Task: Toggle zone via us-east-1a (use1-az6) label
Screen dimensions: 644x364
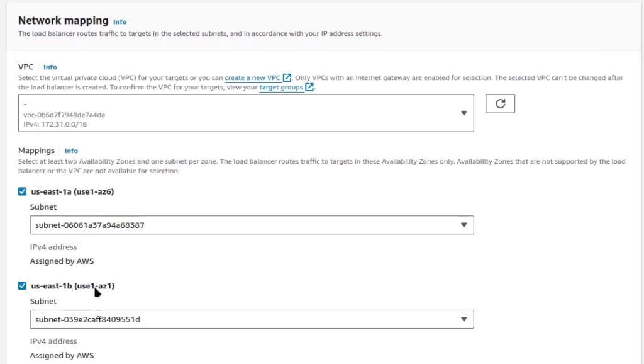Action: pyautogui.click(x=72, y=191)
